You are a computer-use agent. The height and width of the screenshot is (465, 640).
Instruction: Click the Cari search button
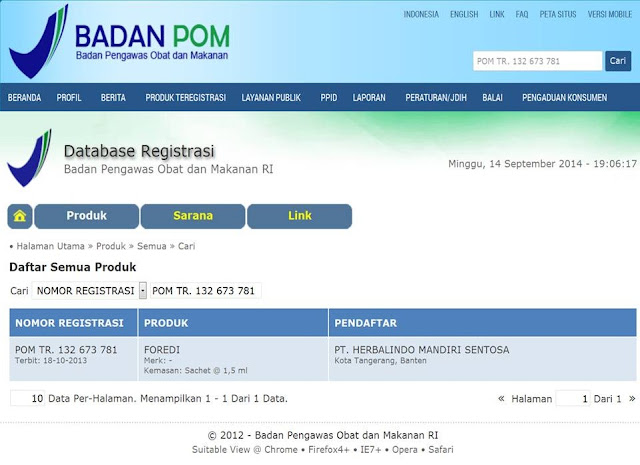click(x=618, y=61)
